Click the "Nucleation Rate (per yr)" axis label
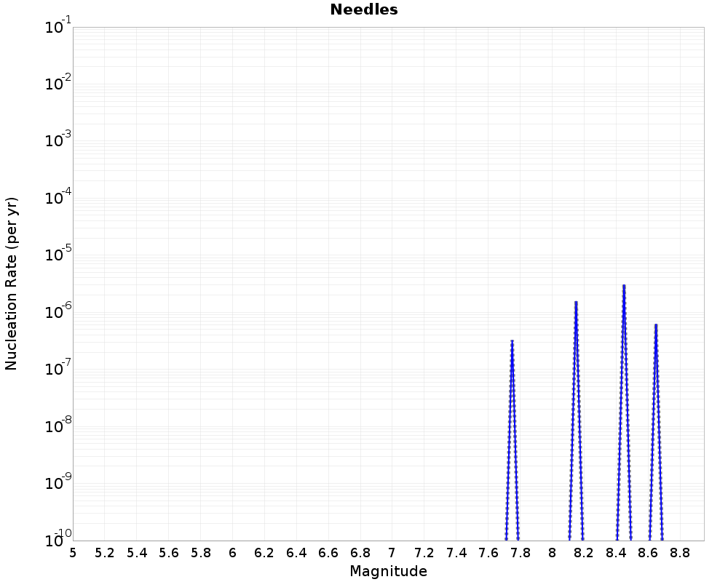This screenshot has width=728, height=582. coord(11,284)
